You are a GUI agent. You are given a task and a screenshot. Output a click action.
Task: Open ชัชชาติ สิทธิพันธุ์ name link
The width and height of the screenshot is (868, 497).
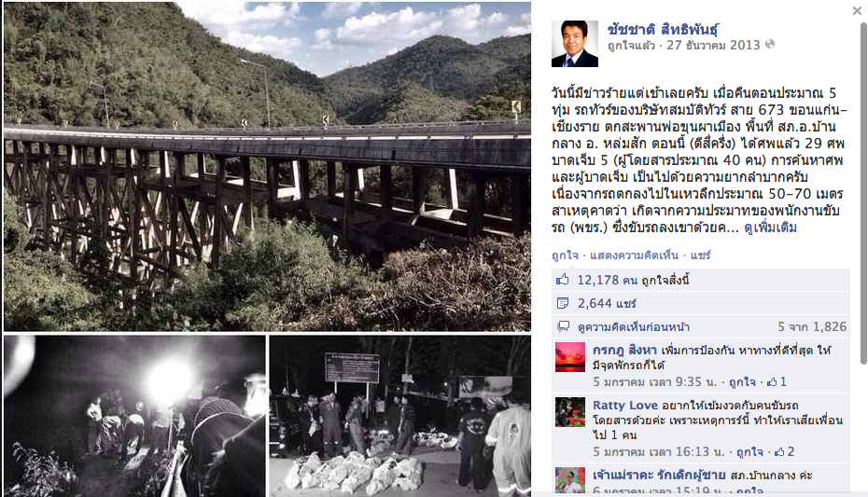pyautogui.click(x=663, y=29)
